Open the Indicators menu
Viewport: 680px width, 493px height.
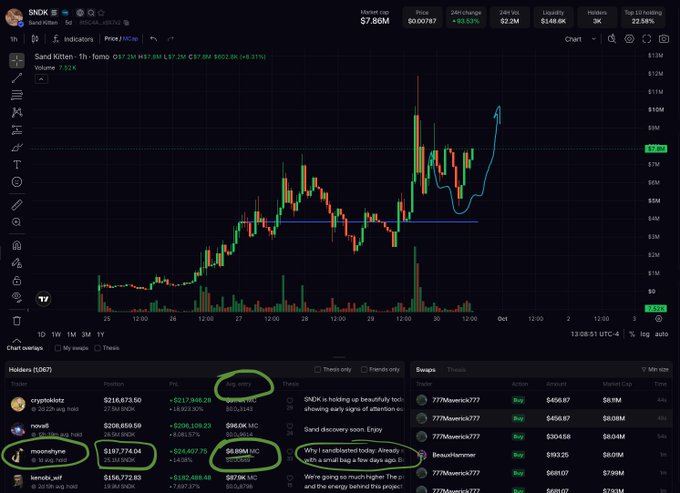point(73,39)
